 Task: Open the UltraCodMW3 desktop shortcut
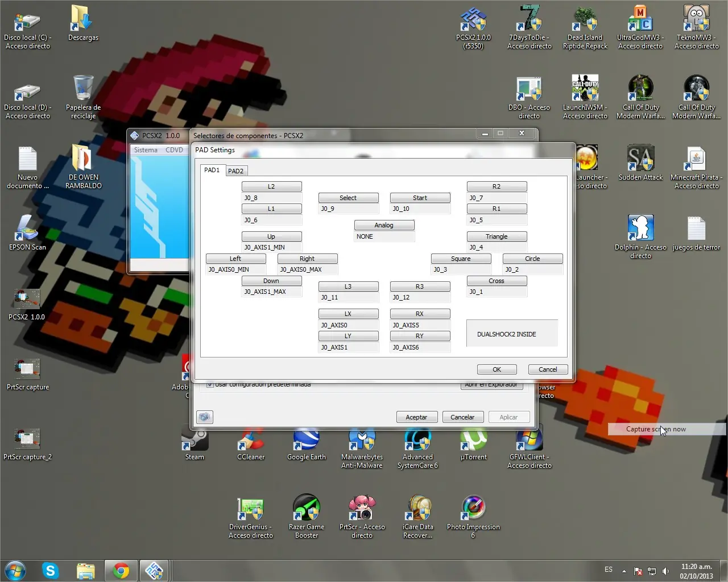point(640,27)
